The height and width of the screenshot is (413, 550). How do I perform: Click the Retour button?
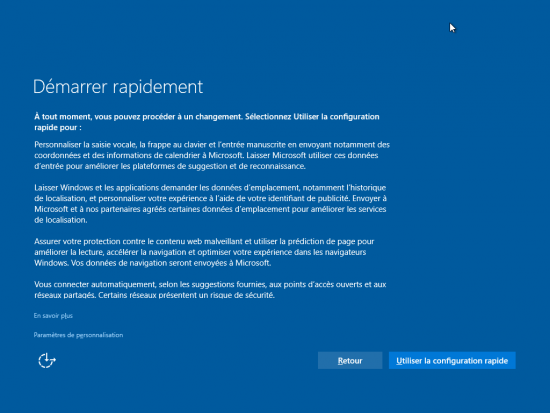pos(350,360)
